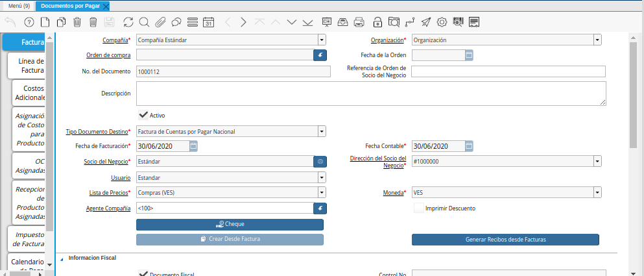This screenshot has width=644, height=276.
Task: Open the calendar history toolbar icon
Action: 208,22
